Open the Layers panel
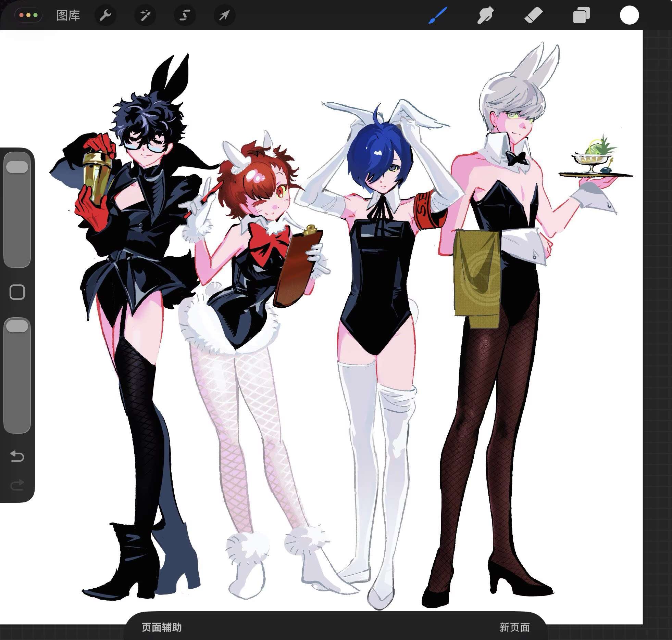Screen dimensions: 672x640 (581, 16)
